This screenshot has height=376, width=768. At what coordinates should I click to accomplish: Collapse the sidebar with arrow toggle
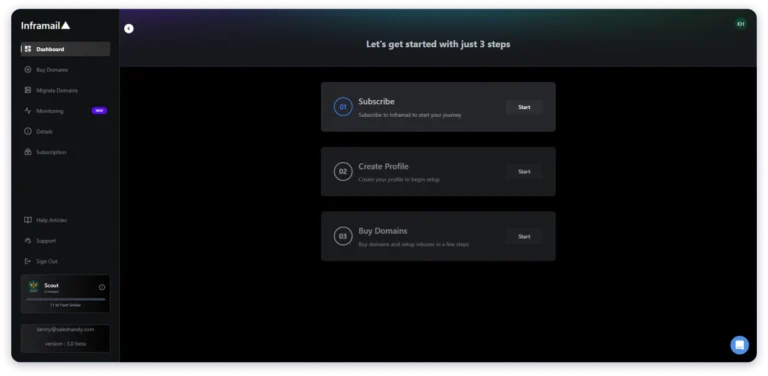coord(129,29)
